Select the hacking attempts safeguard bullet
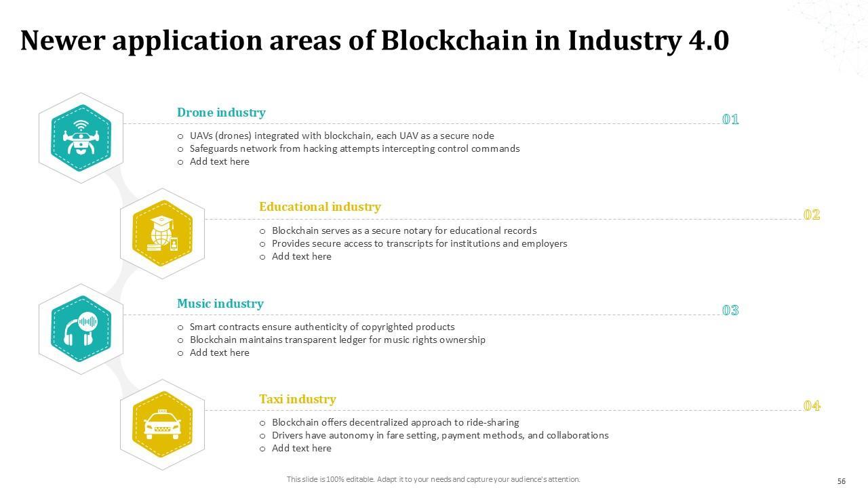Image resolution: width=868 pixels, height=488 pixels. click(x=355, y=148)
